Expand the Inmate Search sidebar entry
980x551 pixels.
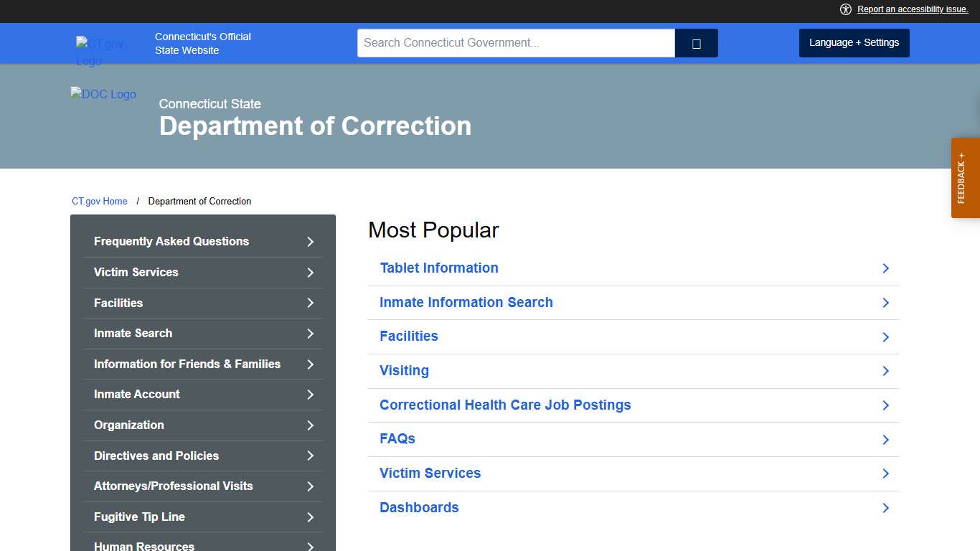[202, 333]
